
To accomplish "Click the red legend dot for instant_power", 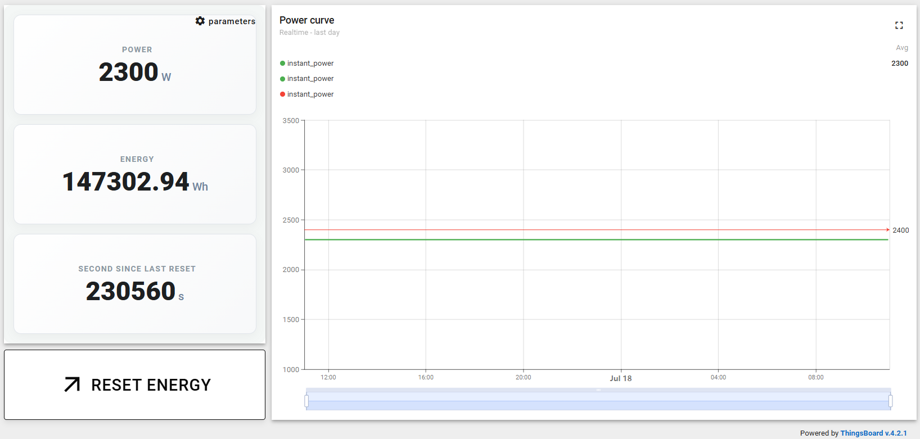I will 283,94.
